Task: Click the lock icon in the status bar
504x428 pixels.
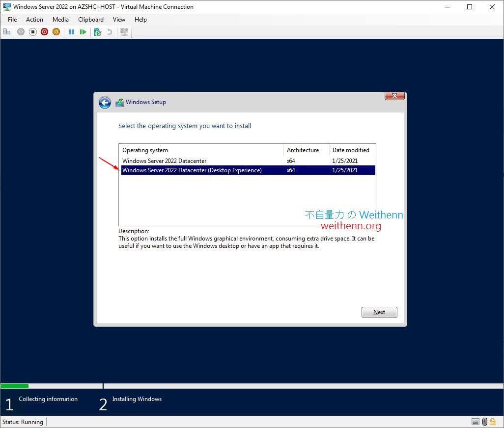Action: (493, 421)
